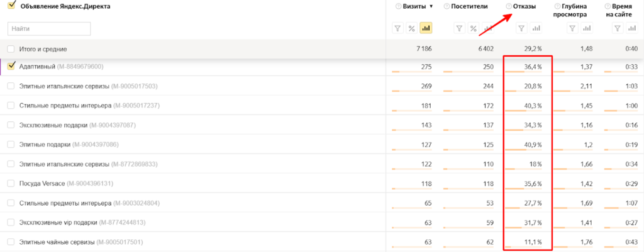Toggle percent view in Визиты column

click(x=411, y=28)
